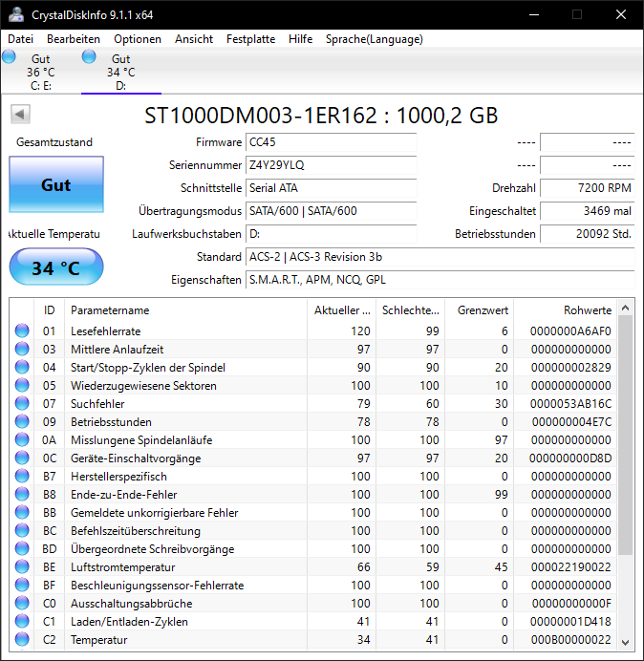Click the scroll down arrow of SMART list
This screenshot has height=661, width=644.
tap(626, 643)
